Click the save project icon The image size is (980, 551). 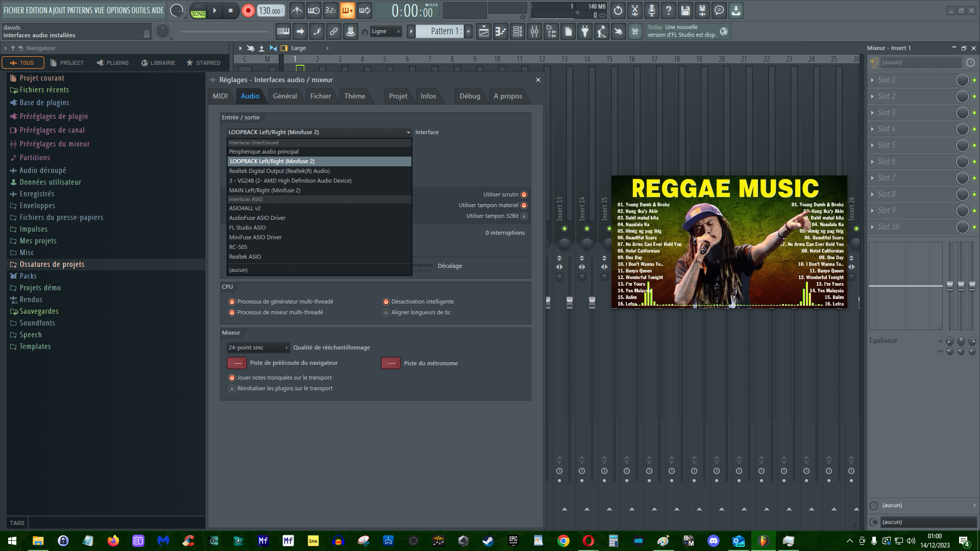pos(685,10)
